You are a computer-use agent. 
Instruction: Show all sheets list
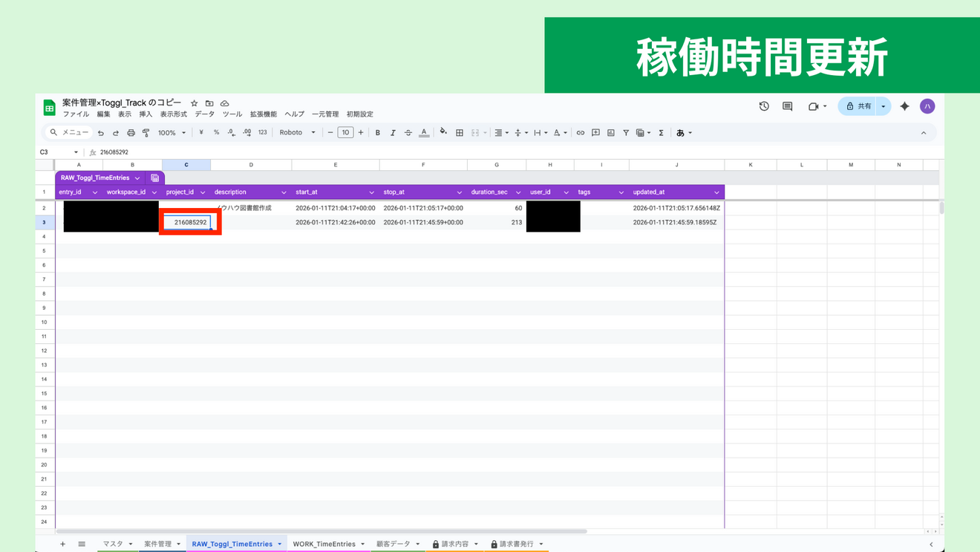coord(82,544)
